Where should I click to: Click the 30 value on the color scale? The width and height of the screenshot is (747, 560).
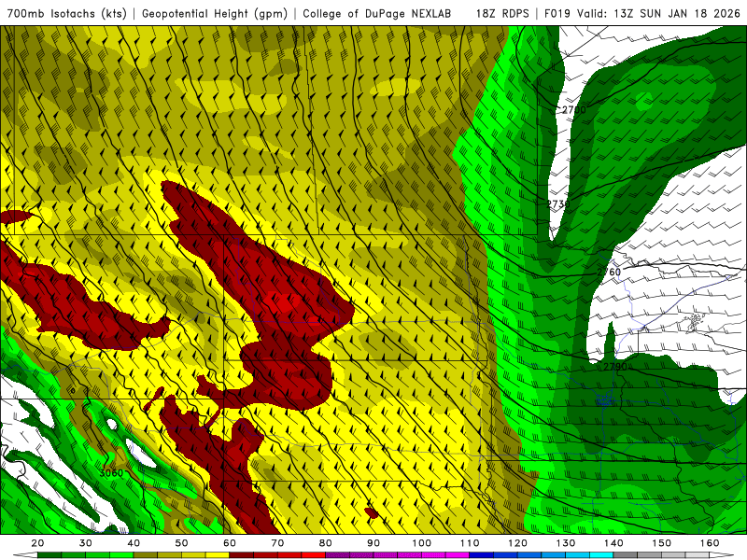click(x=86, y=543)
